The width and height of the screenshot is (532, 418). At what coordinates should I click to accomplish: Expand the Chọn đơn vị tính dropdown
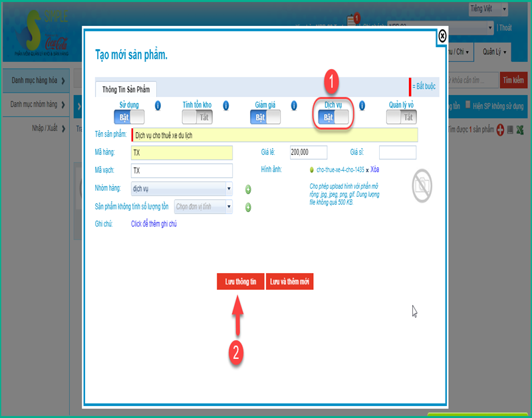click(203, 207)
